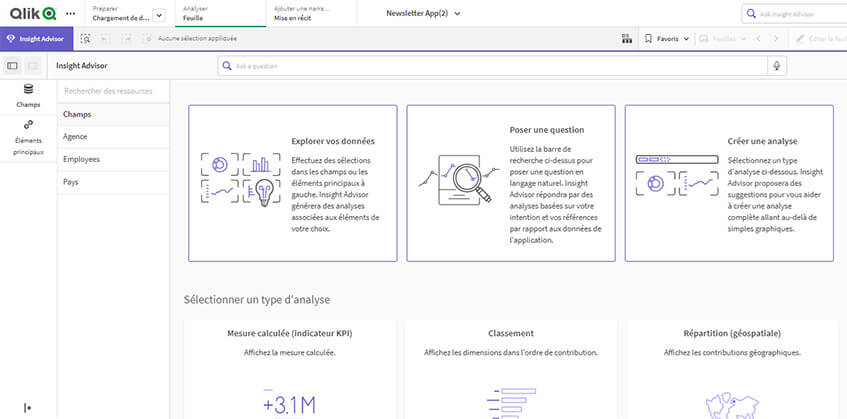Select the Pays field
The width and height of the screenshot is (847, 419).
point(113,183)
